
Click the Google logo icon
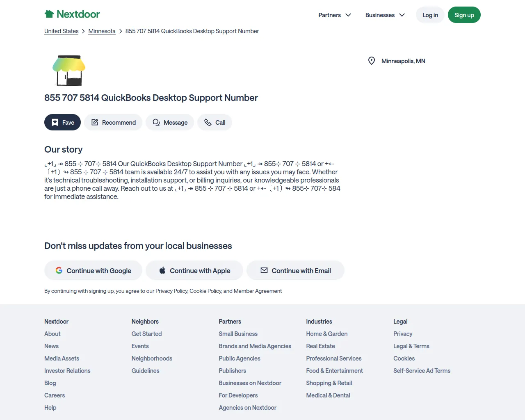(x=59, y=270)
